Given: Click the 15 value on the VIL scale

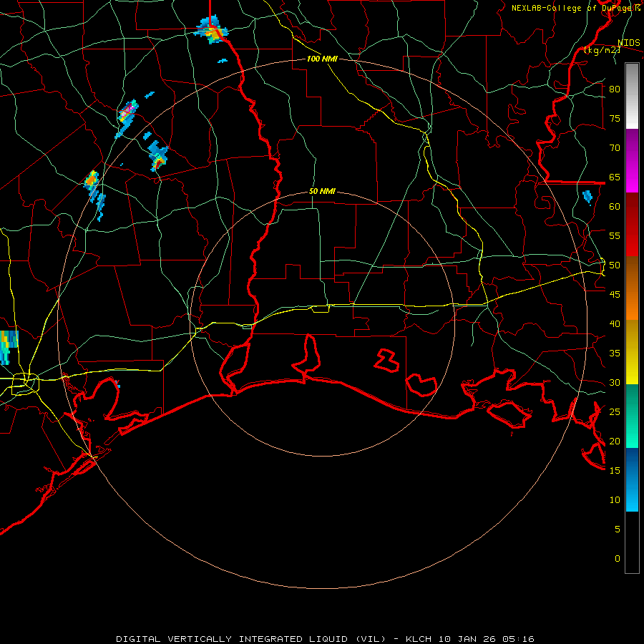Looking at the screenshot, I should (615, 471).
